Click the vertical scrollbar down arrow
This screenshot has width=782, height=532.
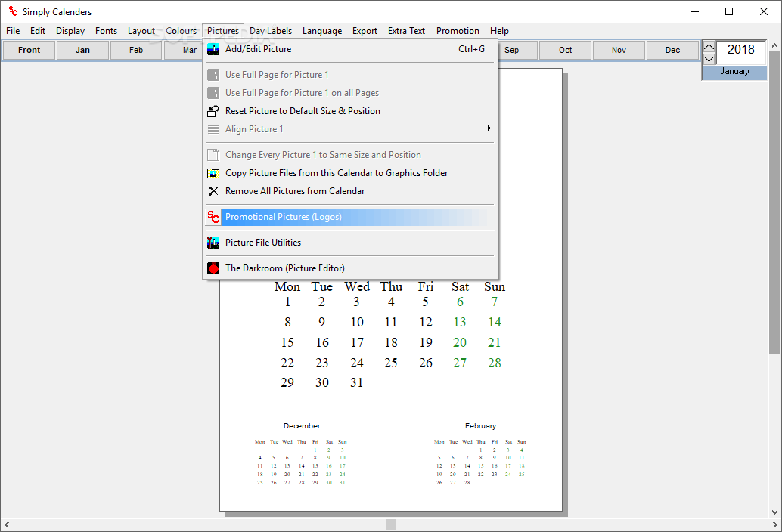pos(774,512)
